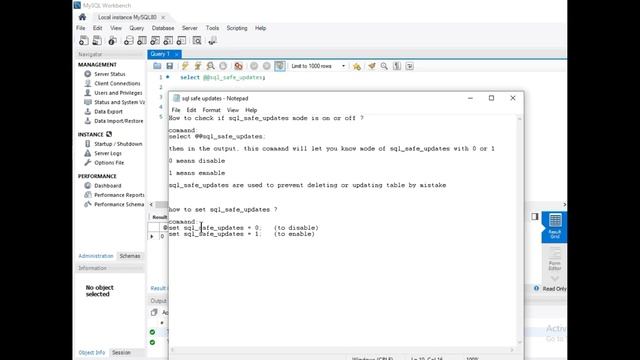Stop the running query icon
The image size is (640, 360).
[x=223, y=66]
